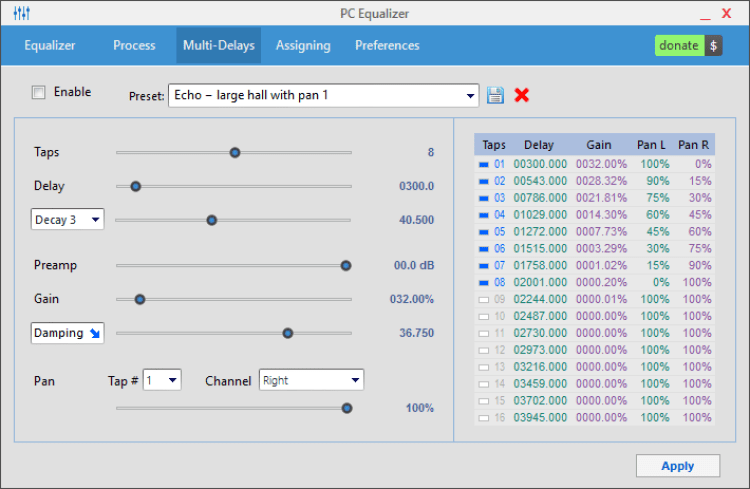Click the dollar sign donate icon
The image size is (750, 489).
713,45
